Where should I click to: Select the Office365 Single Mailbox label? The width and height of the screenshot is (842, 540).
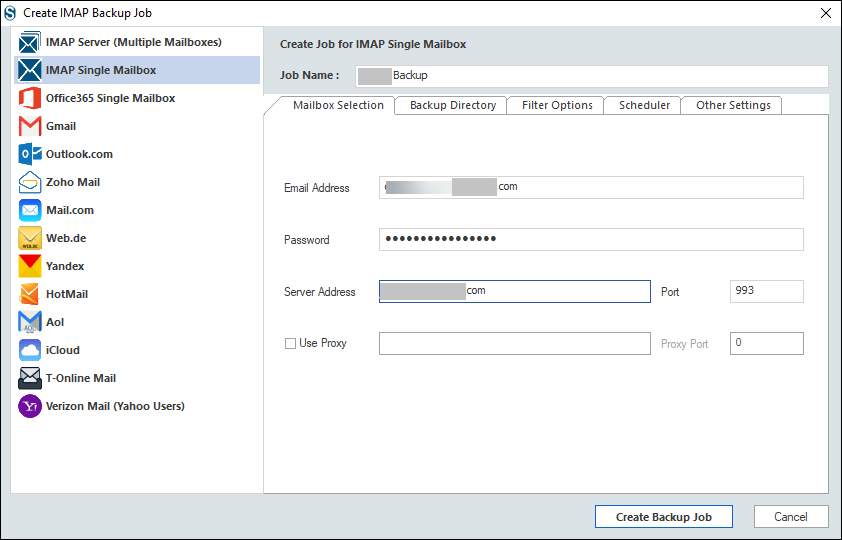click(x=111, y=98)
